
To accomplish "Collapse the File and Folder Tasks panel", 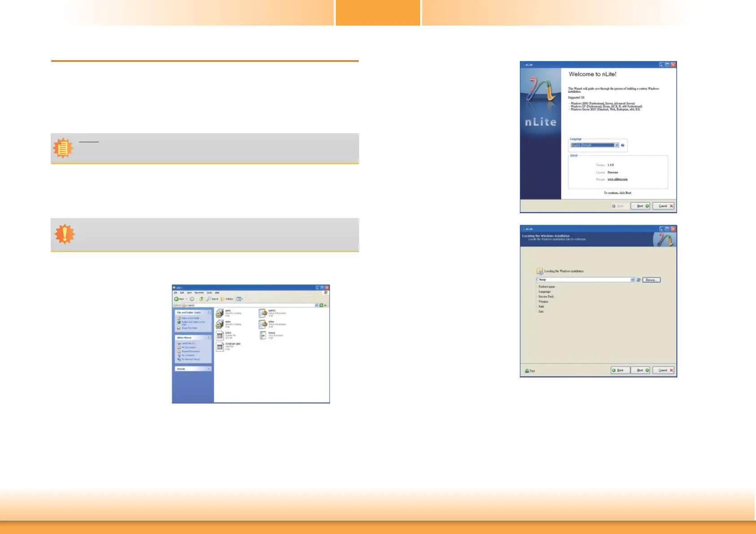I will (209, 312).
